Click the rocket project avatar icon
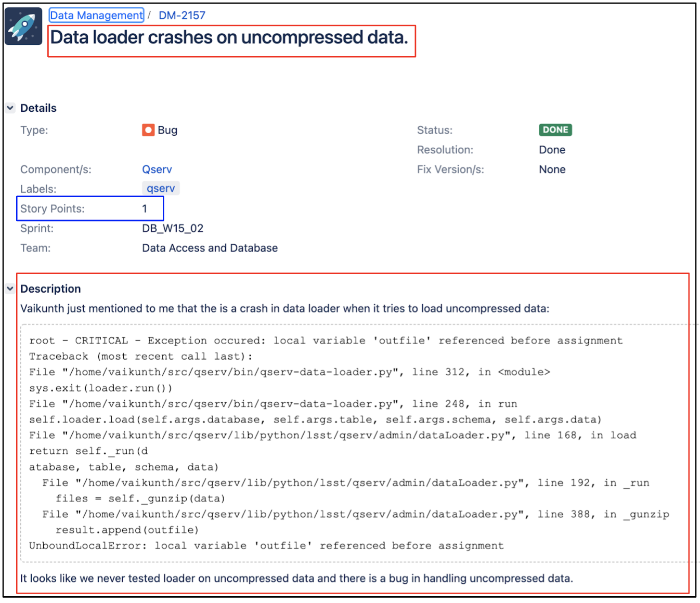 click(23, 26)
